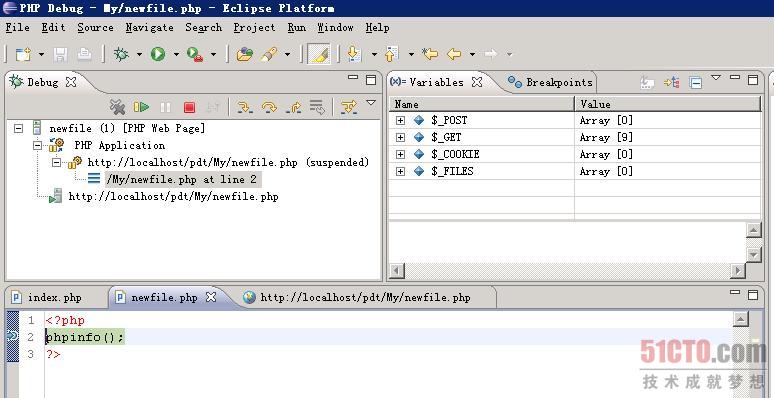Screen dimensions: 774x398
Task: Click the Last Edit Location icon
Action: coord(430,54)
